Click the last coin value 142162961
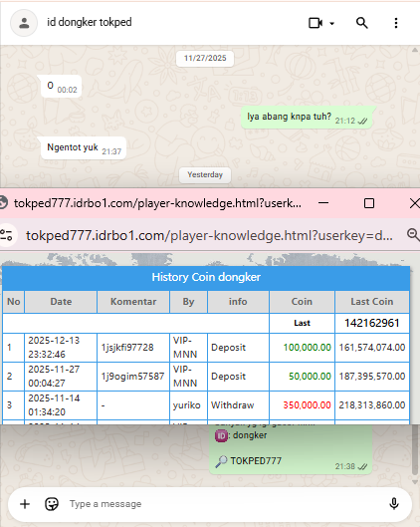Image resolution: width=420 pixels, height=527 pixels. (x=372, y=323)
